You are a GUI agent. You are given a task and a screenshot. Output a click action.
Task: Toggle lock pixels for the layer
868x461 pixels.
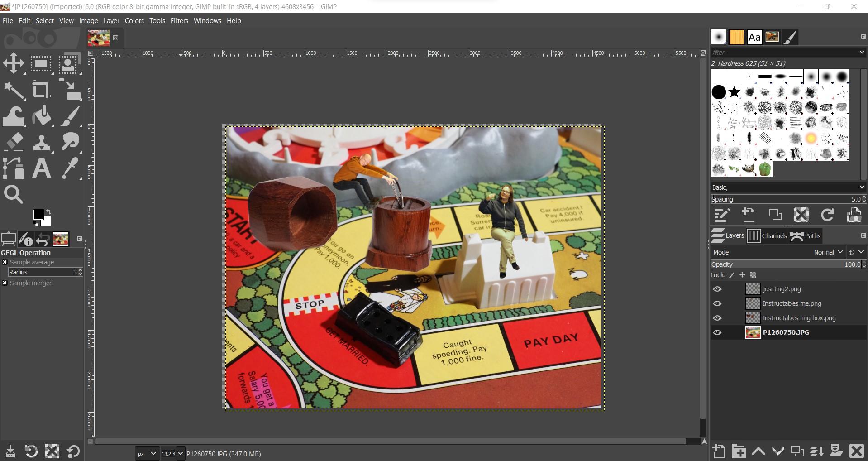tap(732, 275)
